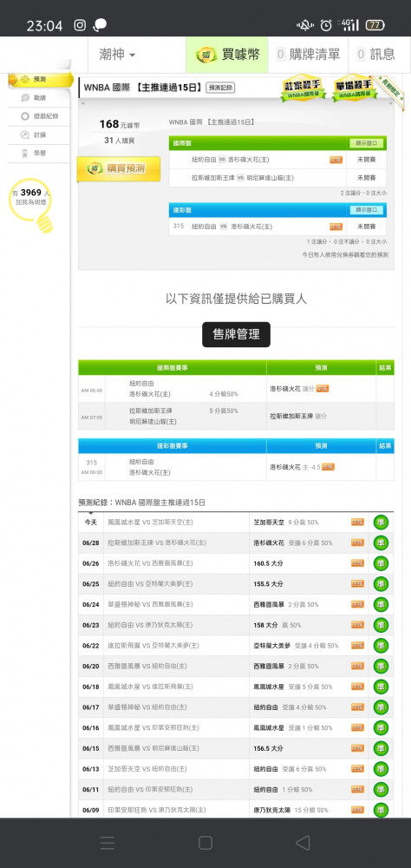Viewport: 411px width, 868px height.
Task: Open the 購牌清單 tab
Action: click(308, 54)
